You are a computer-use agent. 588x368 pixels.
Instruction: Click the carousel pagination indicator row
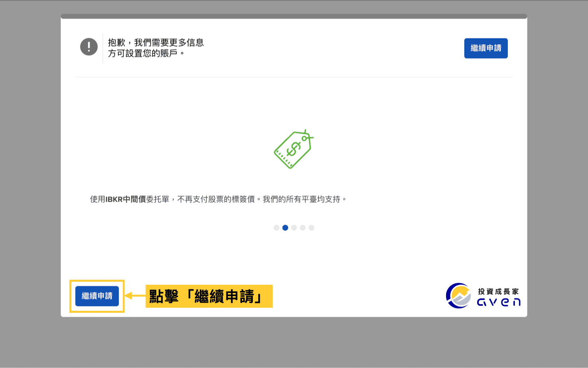coord(294,228)
